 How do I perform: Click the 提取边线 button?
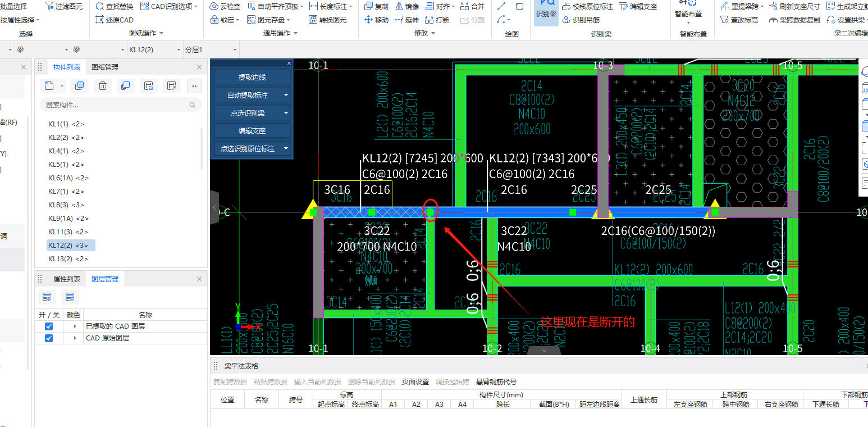pos(252,78)
